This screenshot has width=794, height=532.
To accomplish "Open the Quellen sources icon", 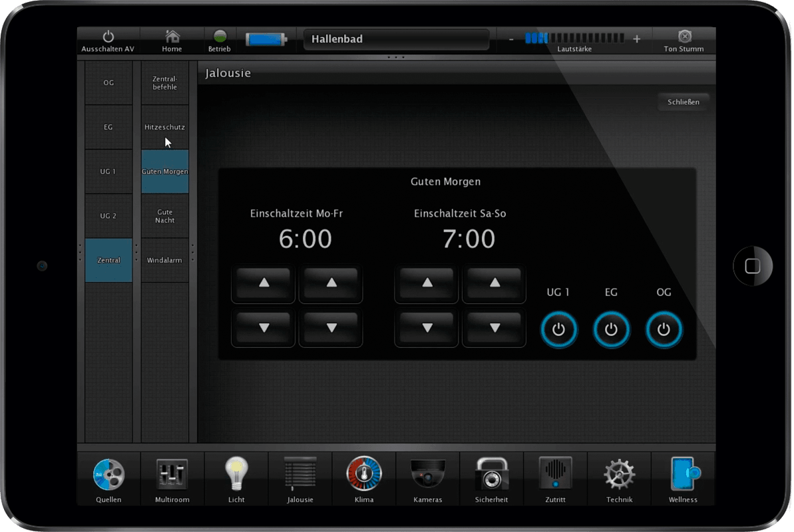I will pos(108,475).
